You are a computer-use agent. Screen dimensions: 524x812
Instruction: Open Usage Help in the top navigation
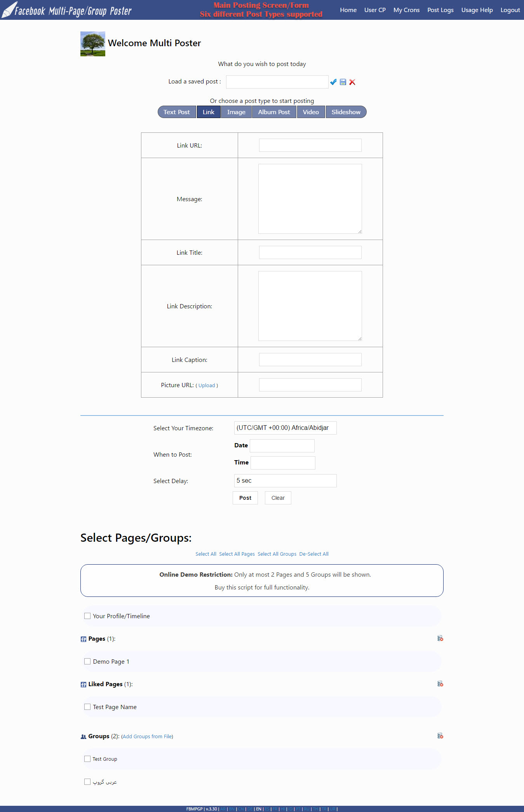click(477, 10)
